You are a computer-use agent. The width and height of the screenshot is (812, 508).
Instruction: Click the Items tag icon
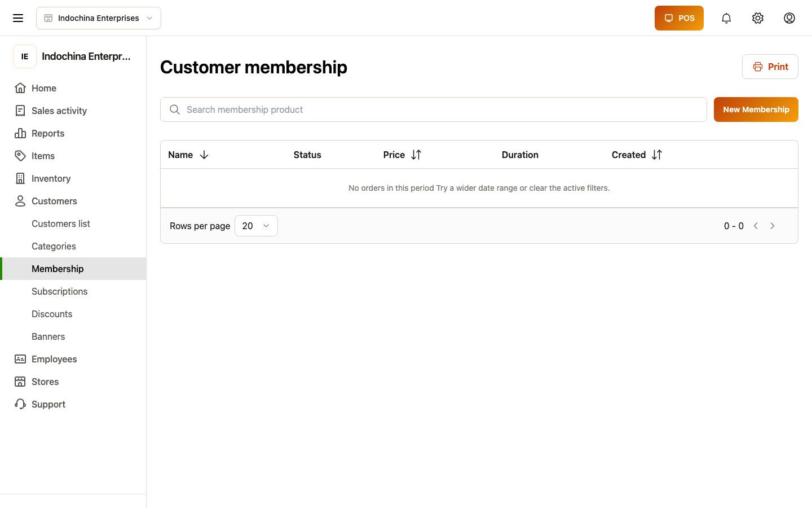tap(20, 156)
